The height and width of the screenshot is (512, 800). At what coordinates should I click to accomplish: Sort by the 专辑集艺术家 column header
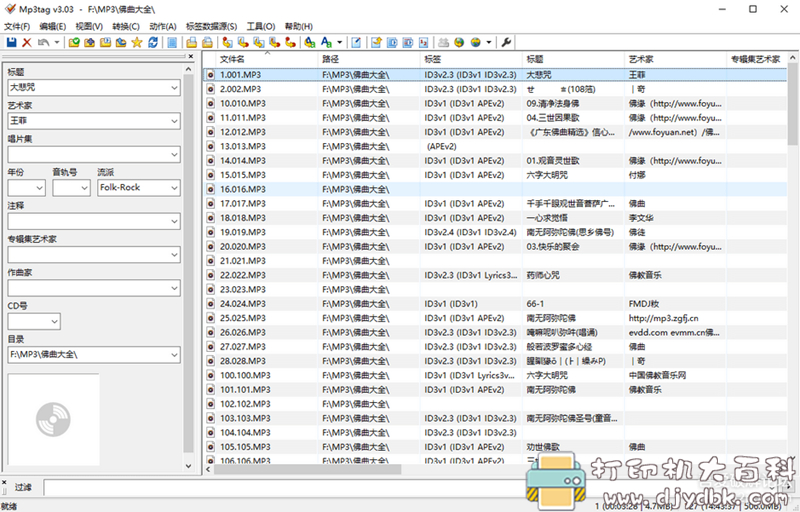pos(757,59)
